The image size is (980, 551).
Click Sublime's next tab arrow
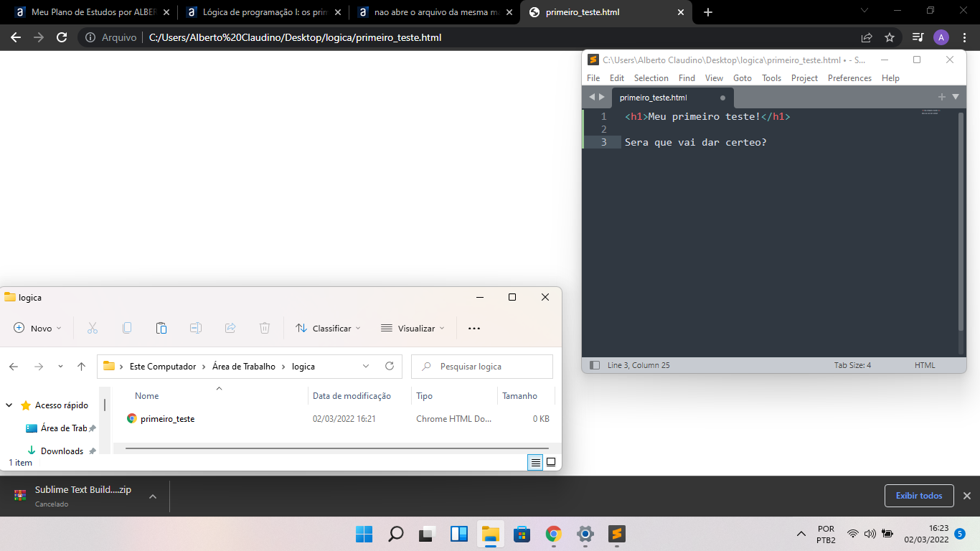pyautogui.click(x=602, y=97)
